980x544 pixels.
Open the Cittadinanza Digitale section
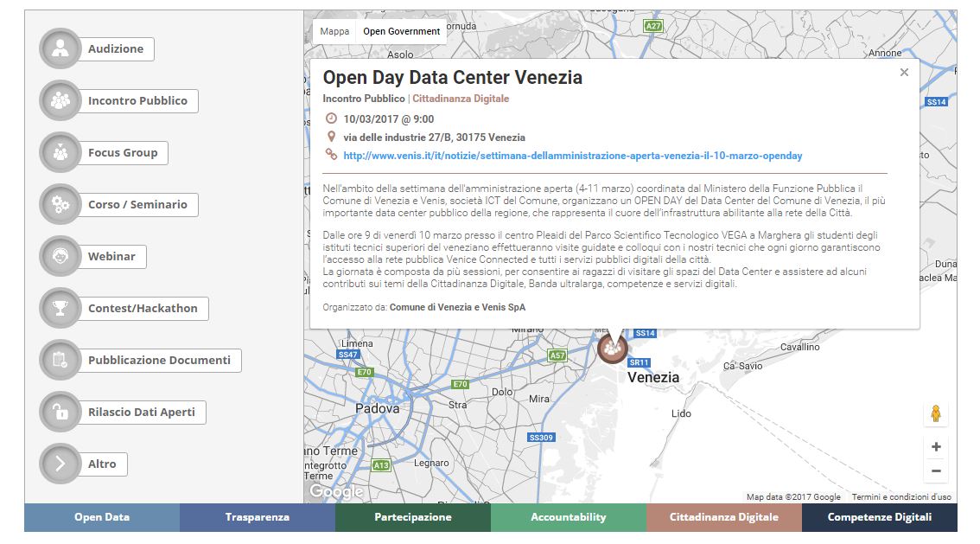(x=724, y=517)
